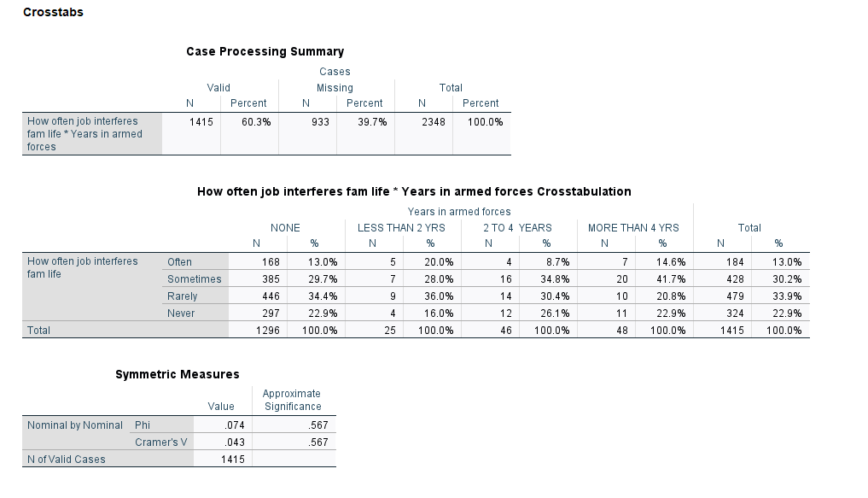Viewport: 868px width, 498px height.
Task: Select the Nominal by Nominal label
Action: [75, 425]
